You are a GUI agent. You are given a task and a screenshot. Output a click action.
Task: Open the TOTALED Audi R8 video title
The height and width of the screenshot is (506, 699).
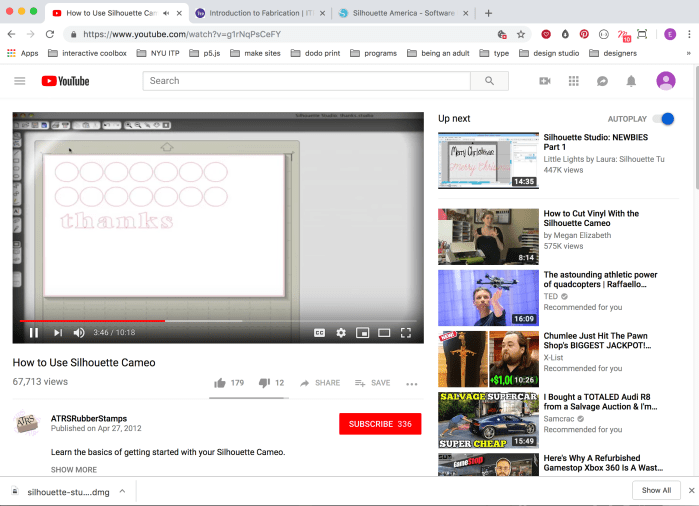(x=600, y=402)
